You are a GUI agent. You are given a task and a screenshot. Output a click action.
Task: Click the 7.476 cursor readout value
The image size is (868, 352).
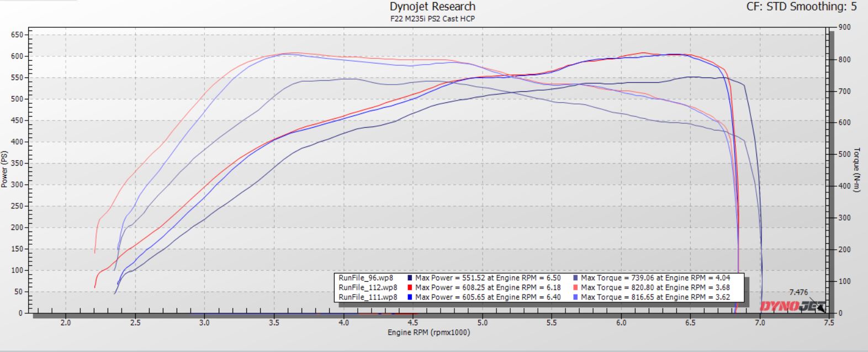798,292
